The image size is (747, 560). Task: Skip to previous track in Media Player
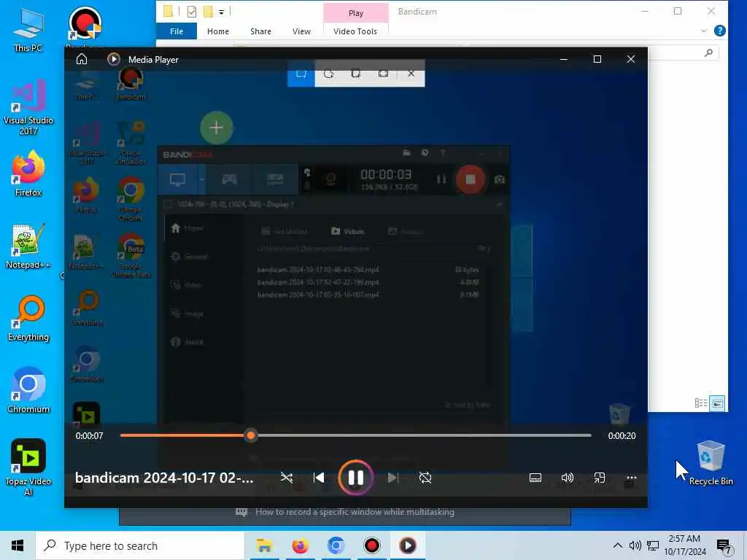(319, 478)
